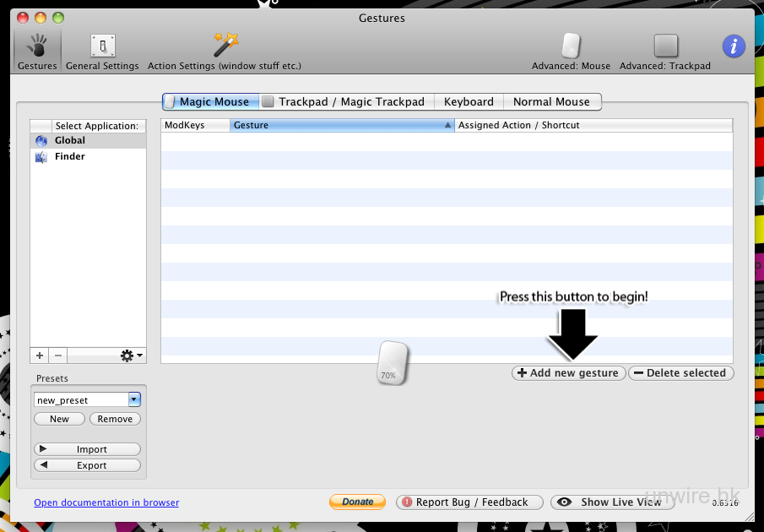Screen dimensions: 764x532
Task: Select the Normal Mouse tab
Action: tap(551, 101)
